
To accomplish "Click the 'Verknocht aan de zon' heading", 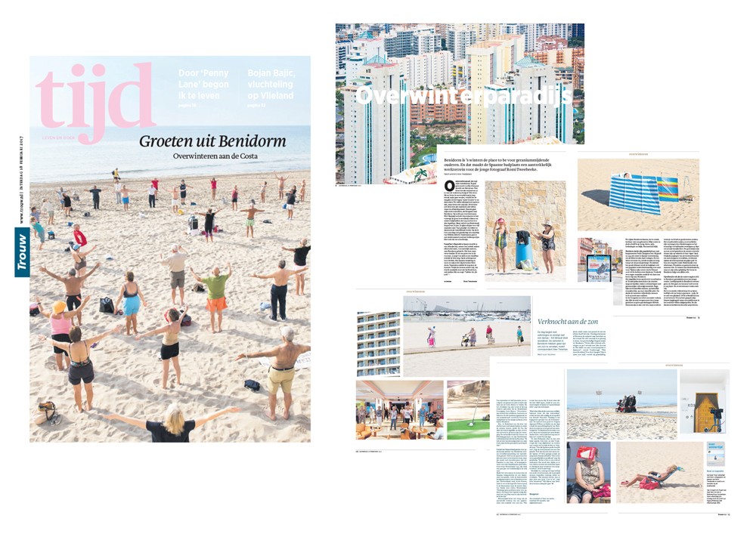I will pyautogui.click(x=568, y=321).
